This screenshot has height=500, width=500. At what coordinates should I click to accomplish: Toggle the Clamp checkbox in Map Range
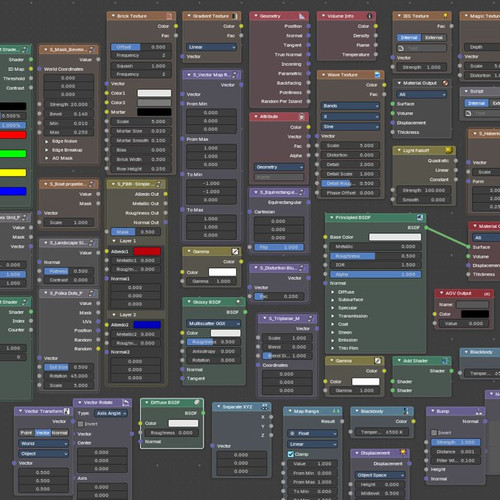click(x=290, y=454)
